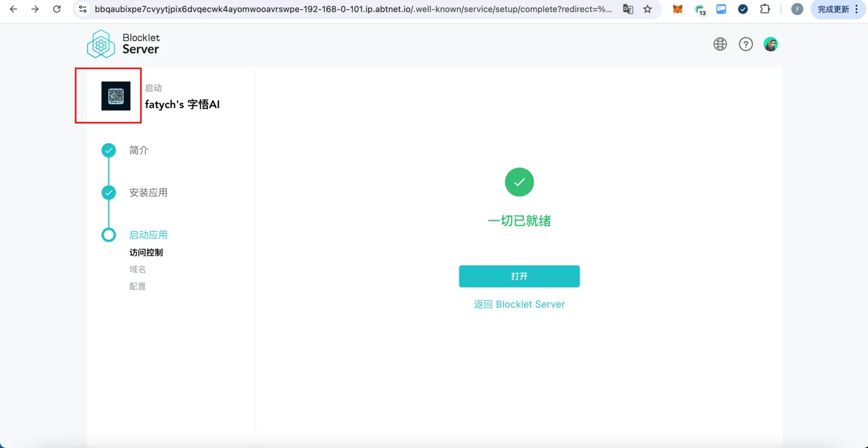The image size is (868, 448).
Task: Open the user account avatar
Action: point(771,44)
